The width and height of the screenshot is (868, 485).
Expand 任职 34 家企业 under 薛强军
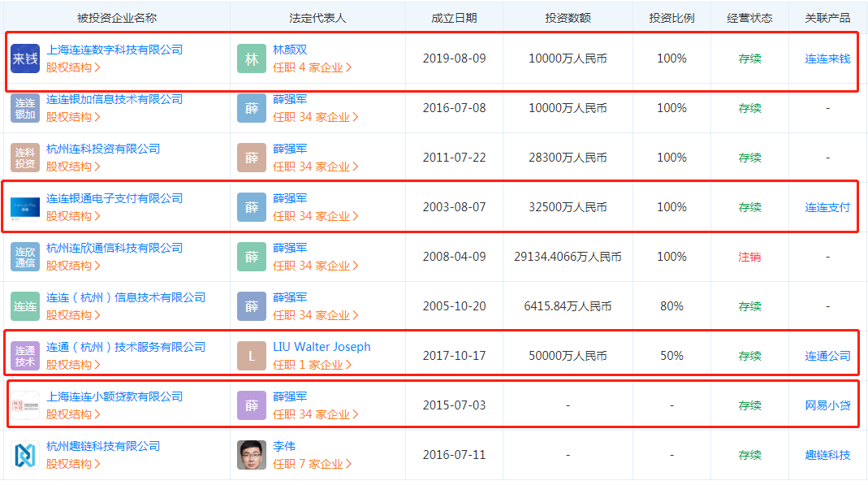pos(316,118)
